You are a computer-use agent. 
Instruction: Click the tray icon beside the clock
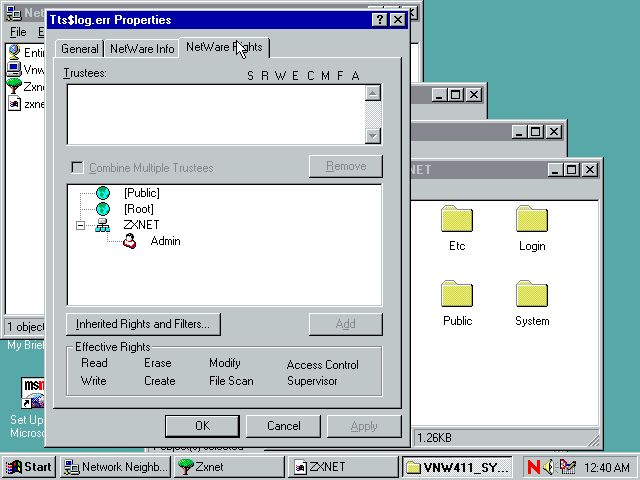[x=567, y=467]
